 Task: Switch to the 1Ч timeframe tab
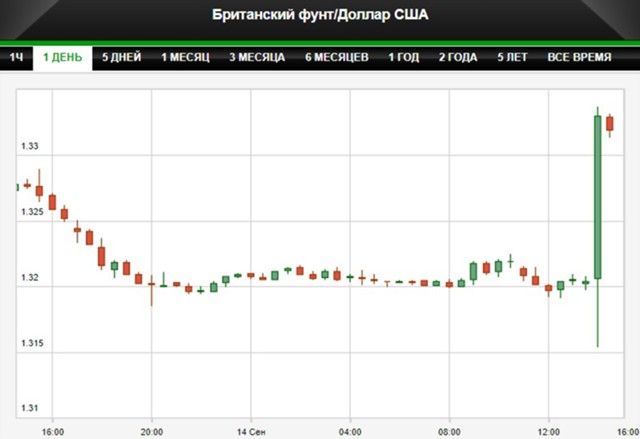[16, 58]
